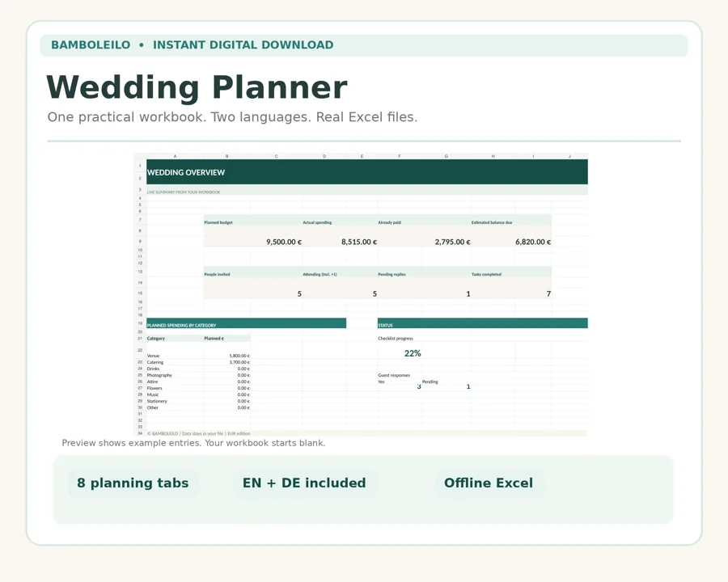Viewport: 728px width, 582px height.
Task: Click the "8 planning tabs" badge
Action: point(133,483)
